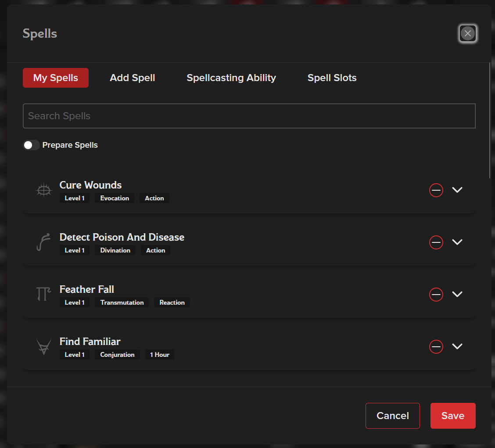
Task: Expand Detect Poison And Disease details chevron
Action: pyautogui.click(x=457, y=242)
